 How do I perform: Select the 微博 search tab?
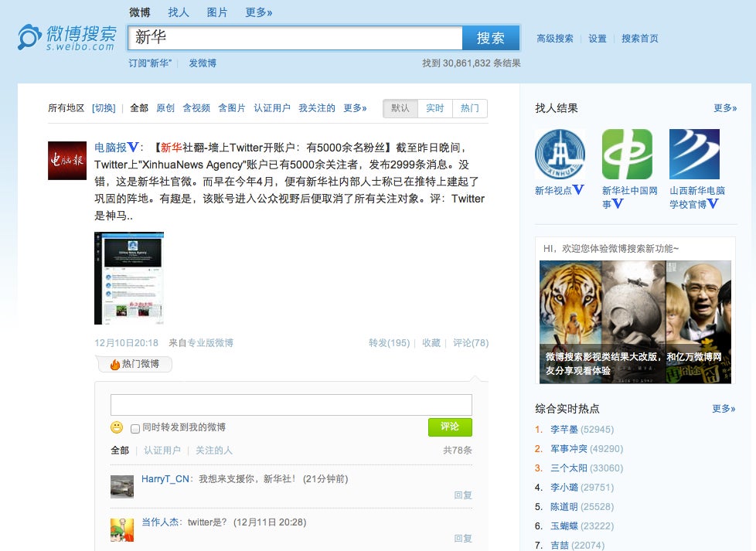pos(140,12)
